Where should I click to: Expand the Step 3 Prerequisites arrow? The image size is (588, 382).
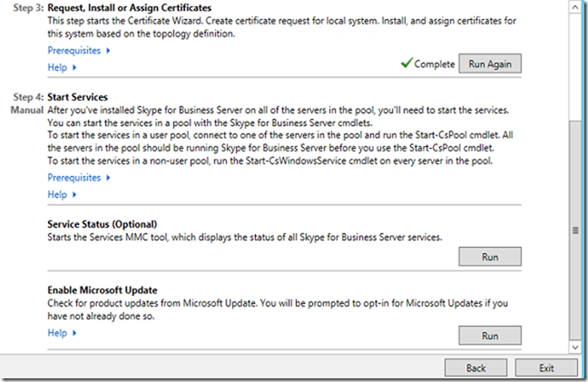109,51
